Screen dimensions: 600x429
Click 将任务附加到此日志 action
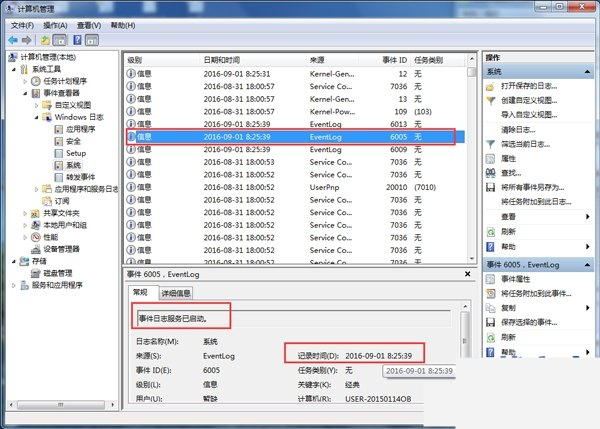click(x=536, y=202)
